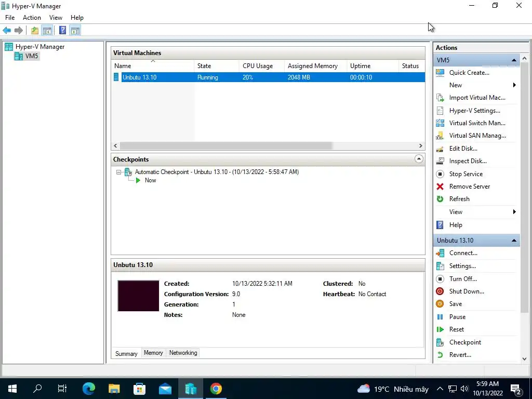This screenshot has height=399, width=532.
Task: Open the File menu
Action: [x=10, y=18]
